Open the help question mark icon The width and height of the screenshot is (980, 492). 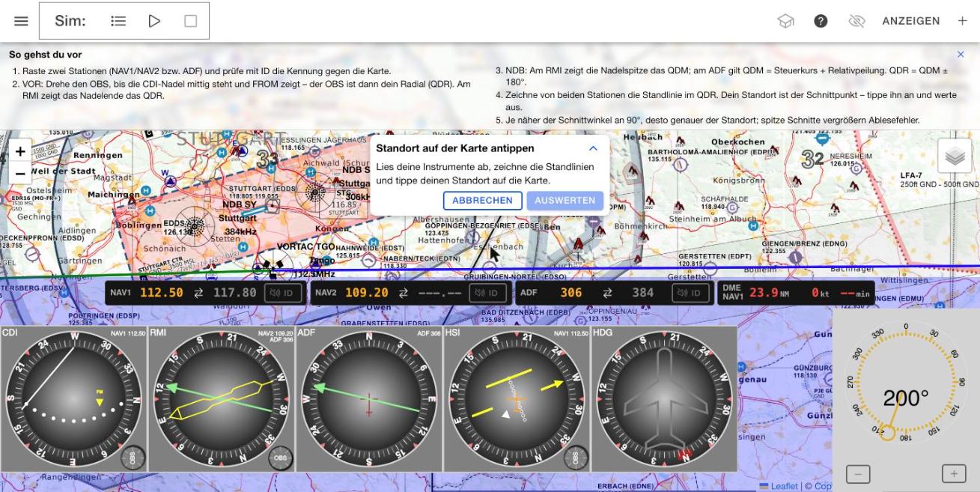pos(821,21)
